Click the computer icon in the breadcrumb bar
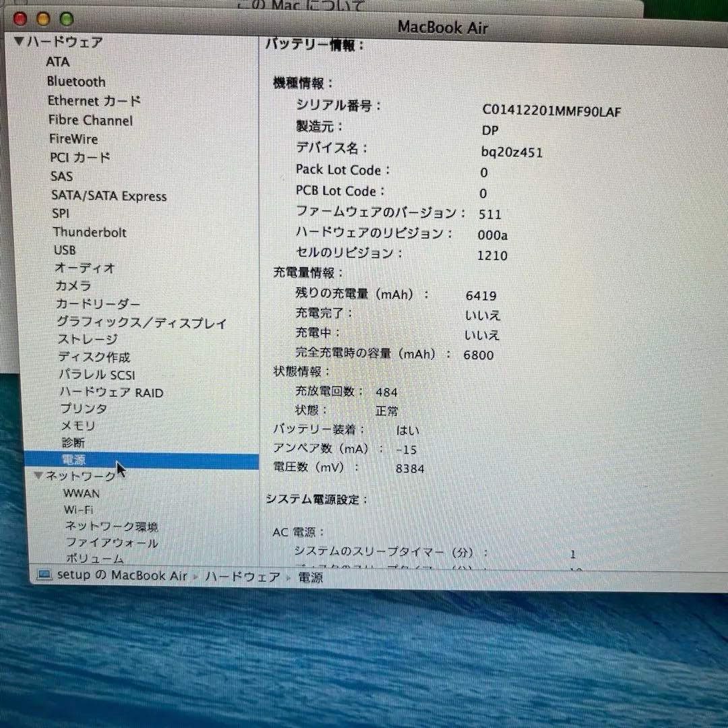The height and width of the screenshot is (728, 728). (44, 575)
